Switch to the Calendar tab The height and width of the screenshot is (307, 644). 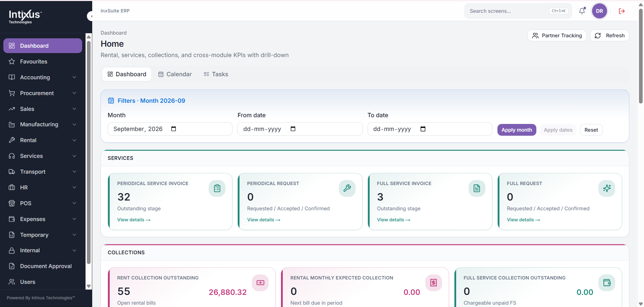tap(175, 74)
